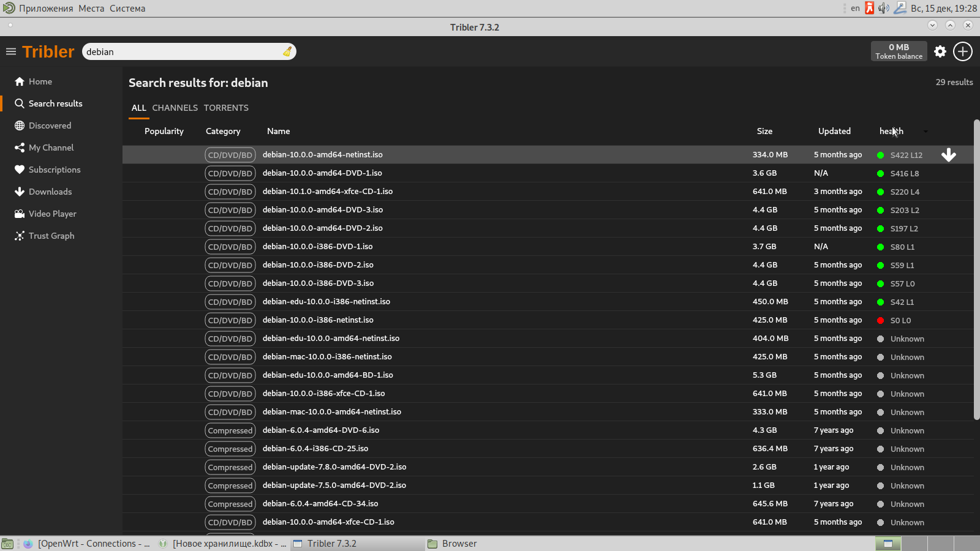Click the show desktop icon in the bottom panel
The height and width of the screenshot is (551, 980).
pyautogui.click(x=7, y=544)
